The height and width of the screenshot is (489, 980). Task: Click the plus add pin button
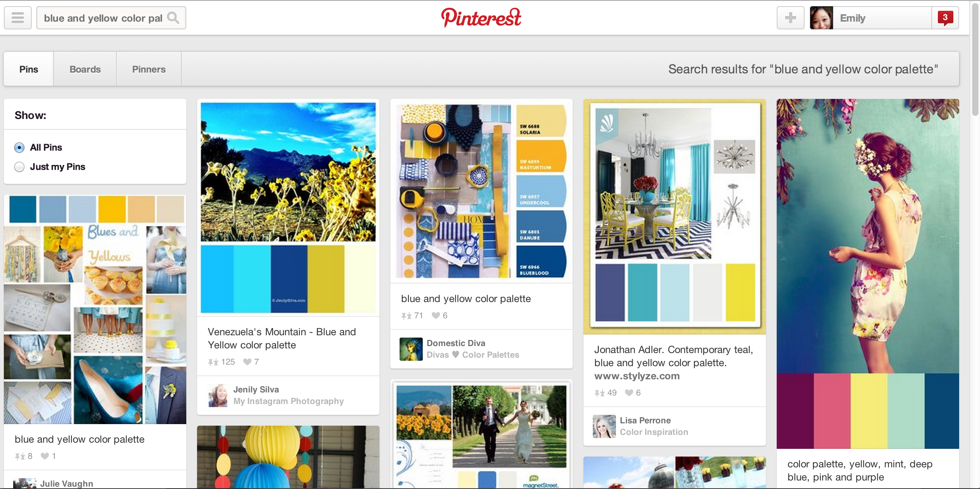pos(791,18)
